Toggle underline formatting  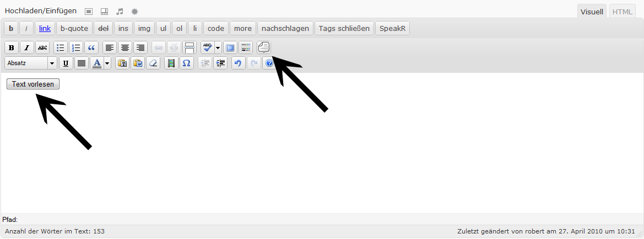pyautogui.click(x=66, y=63)
